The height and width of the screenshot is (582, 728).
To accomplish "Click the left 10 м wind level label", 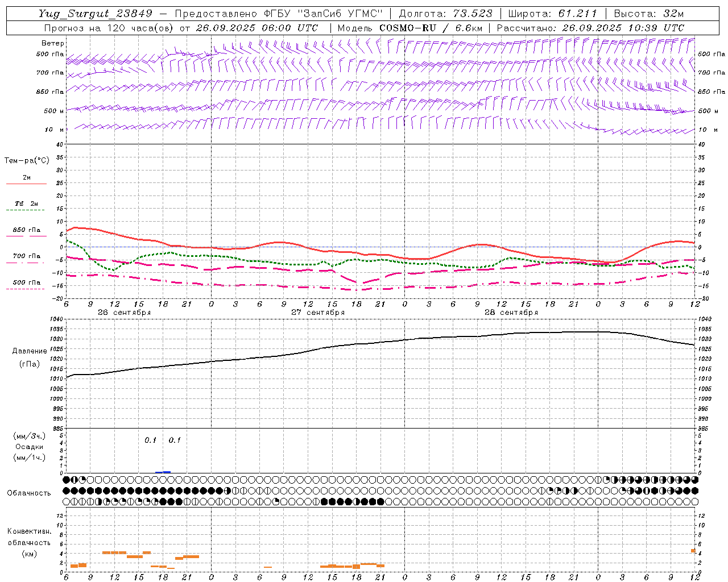I will coord(55,130).
